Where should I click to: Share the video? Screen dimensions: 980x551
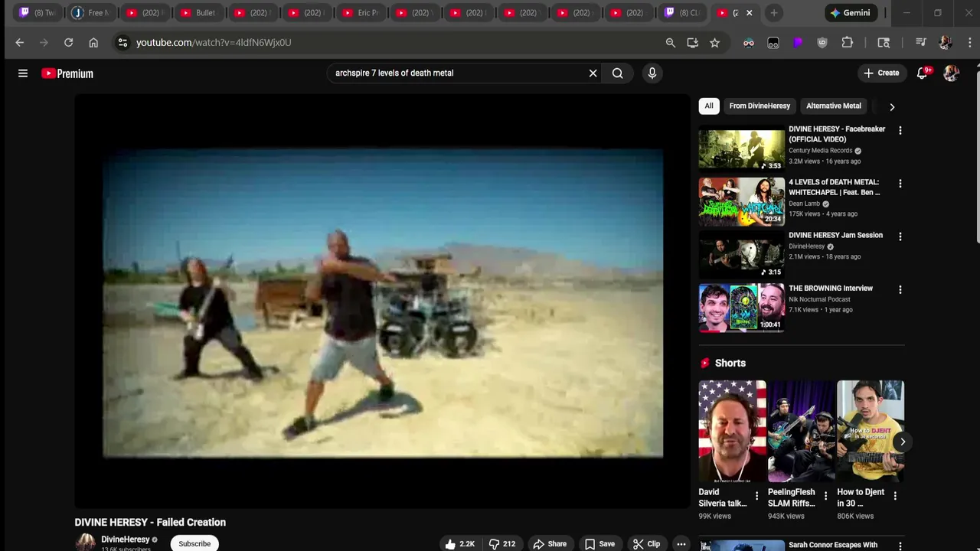point(550,544)
